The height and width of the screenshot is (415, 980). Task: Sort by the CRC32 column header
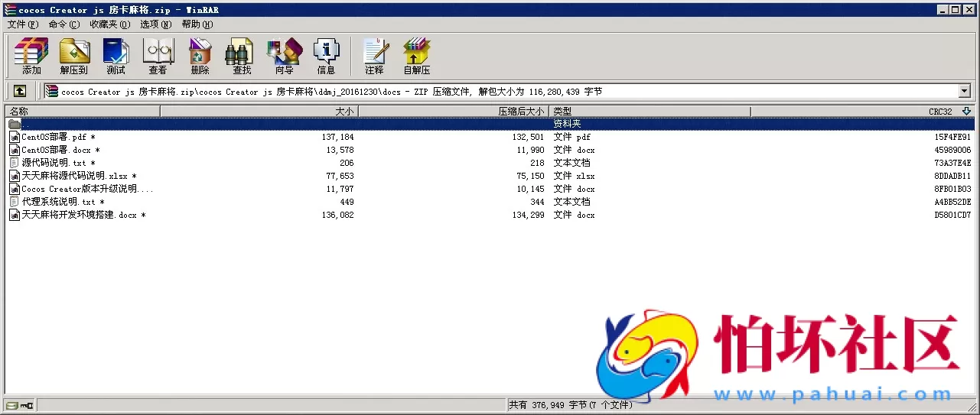(x=862, y=112)
